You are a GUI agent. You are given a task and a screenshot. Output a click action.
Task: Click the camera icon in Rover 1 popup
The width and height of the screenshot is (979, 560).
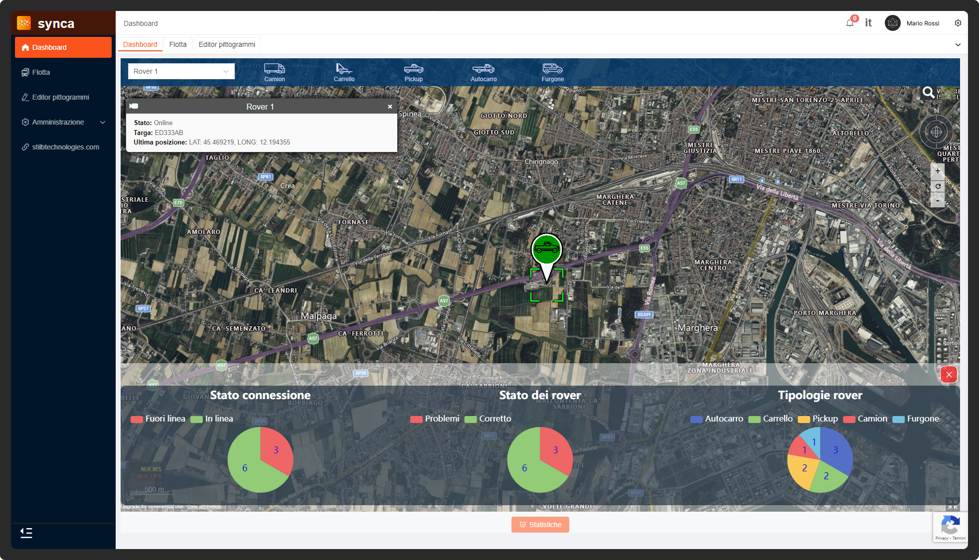click(x=134, y=106)
